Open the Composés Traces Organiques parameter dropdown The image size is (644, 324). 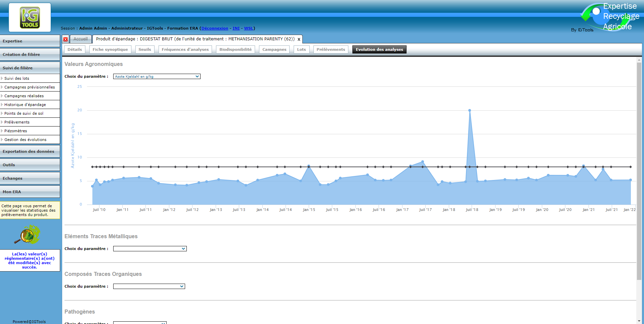pos(149,287)
